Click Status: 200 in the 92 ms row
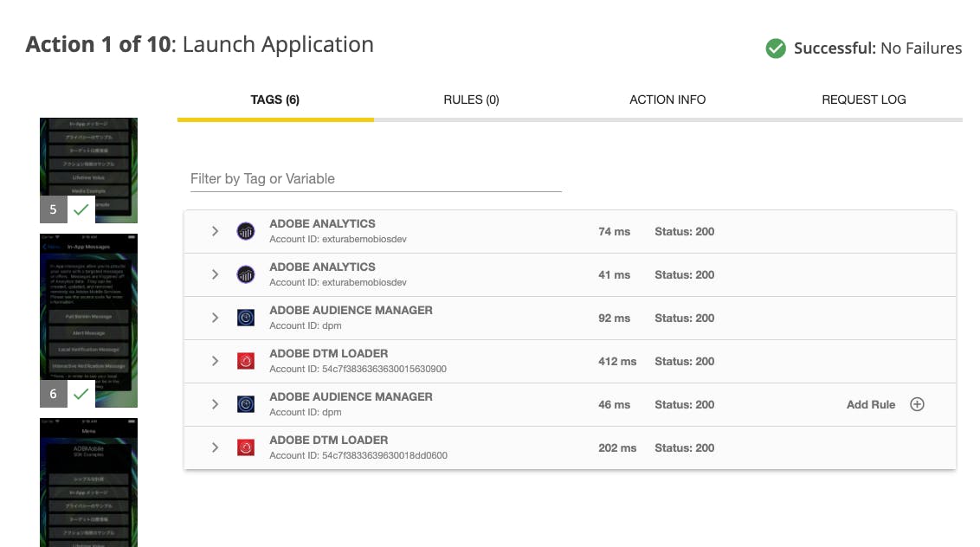The width and height of the screenshot is (980, 547). 685,318
